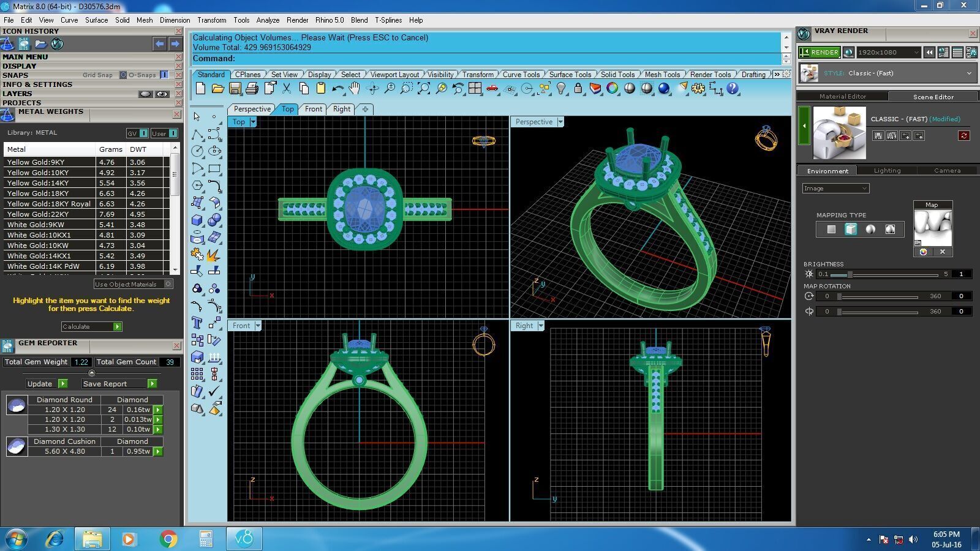Click the New file icon in Standard toolbar

tap(200, 89)
